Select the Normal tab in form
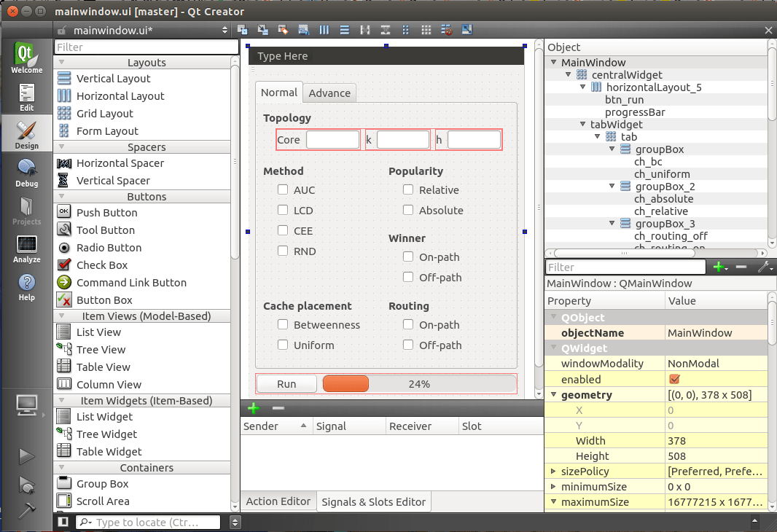 tap(279, 93)
